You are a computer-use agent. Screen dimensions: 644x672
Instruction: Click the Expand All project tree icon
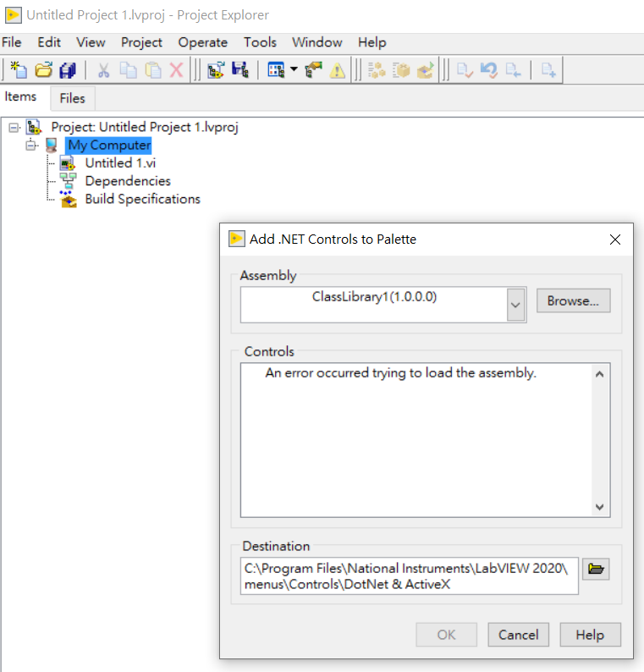(216, 70)
